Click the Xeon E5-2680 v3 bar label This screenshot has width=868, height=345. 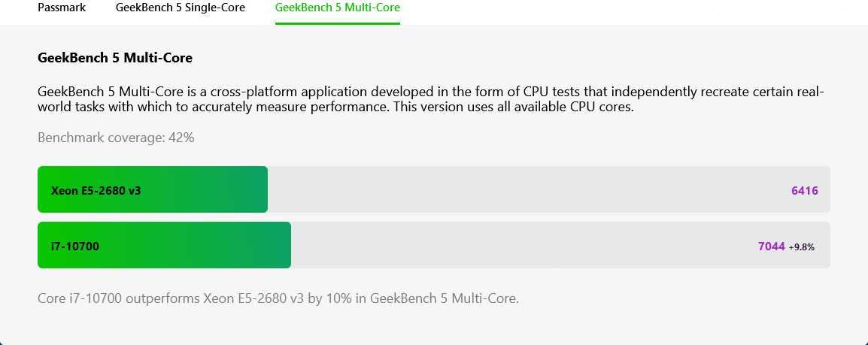[96, 191]
